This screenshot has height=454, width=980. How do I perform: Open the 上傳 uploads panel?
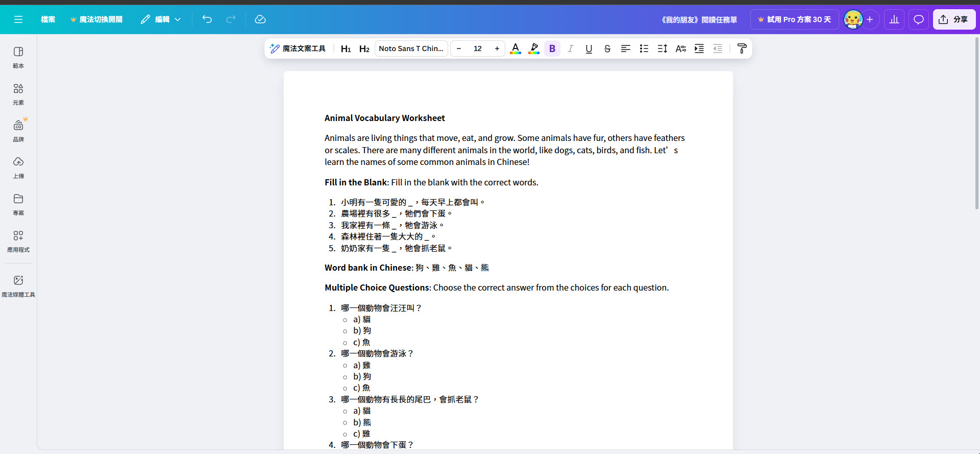click(18, 168)
